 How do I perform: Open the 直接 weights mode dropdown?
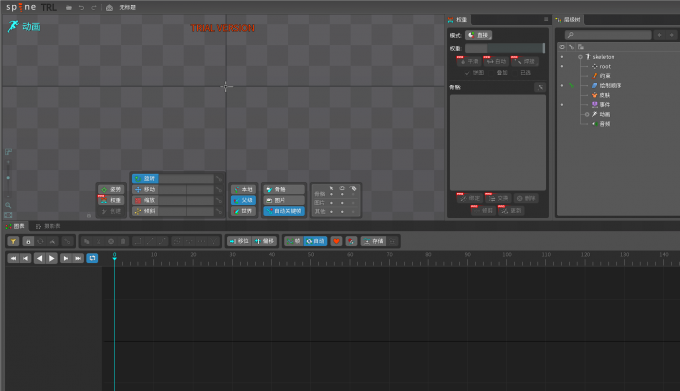coord(478,35)
